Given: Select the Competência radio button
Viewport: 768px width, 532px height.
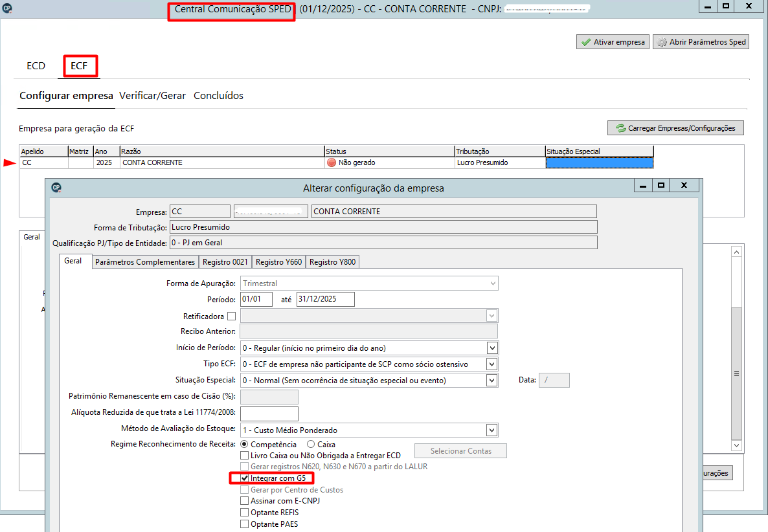Looking at the screenshot, I should tap(244, 445).
